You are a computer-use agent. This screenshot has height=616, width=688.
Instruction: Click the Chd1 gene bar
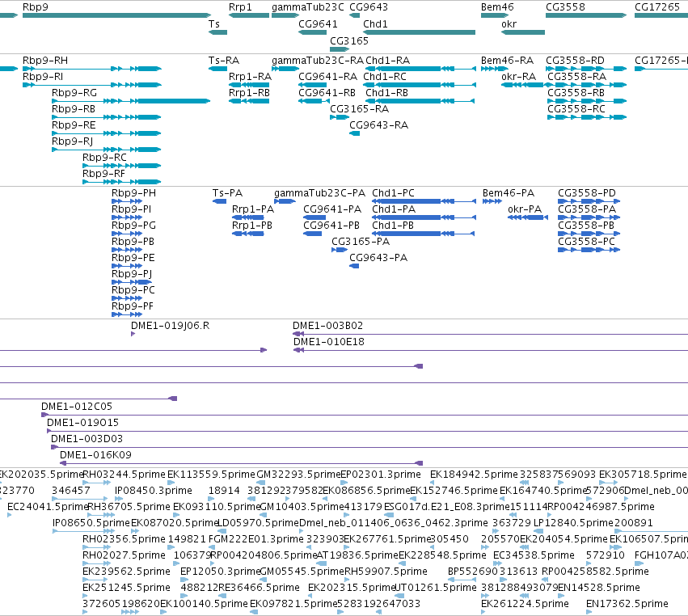[419, 32]
